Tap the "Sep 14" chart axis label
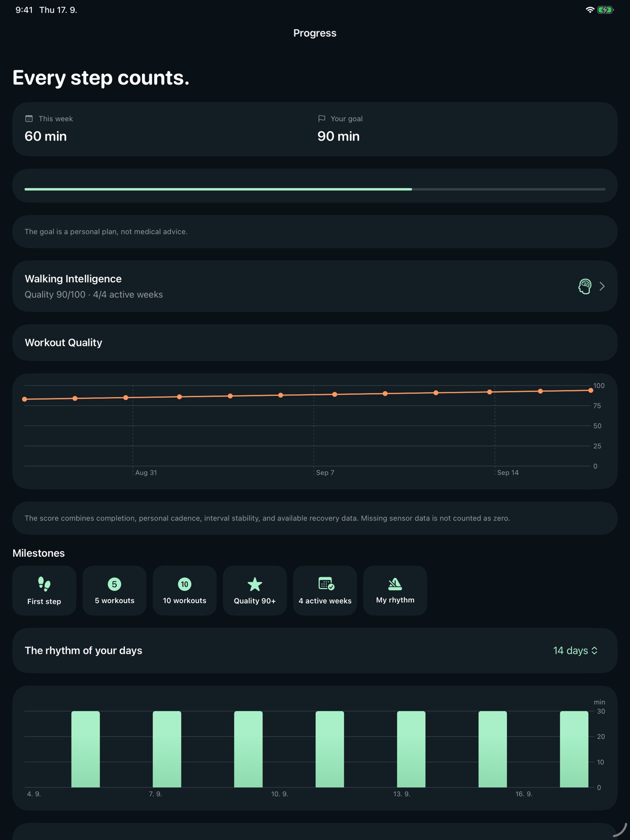630x840 pixels. click(x=508, y=473)
